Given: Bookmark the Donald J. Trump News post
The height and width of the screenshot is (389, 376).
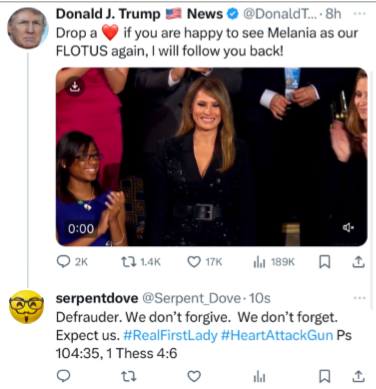Looking at the screenshot, I should tap(325, 262).
